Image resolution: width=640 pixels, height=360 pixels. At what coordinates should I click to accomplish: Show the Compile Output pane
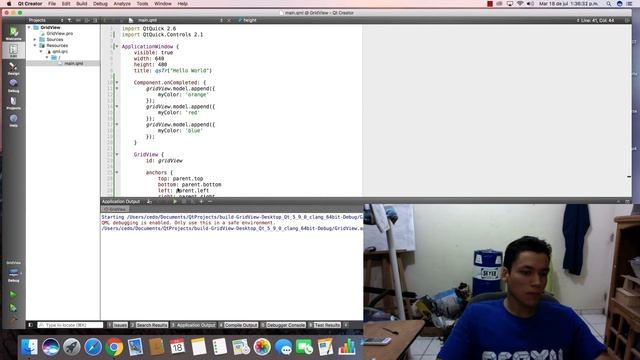pyautogui.click(x=238, y=325)
